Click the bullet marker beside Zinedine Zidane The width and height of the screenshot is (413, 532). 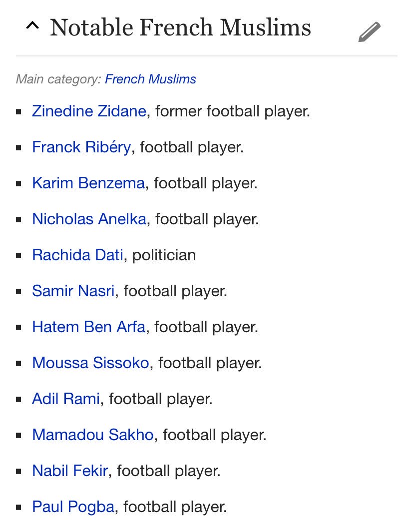coord(18,111)
